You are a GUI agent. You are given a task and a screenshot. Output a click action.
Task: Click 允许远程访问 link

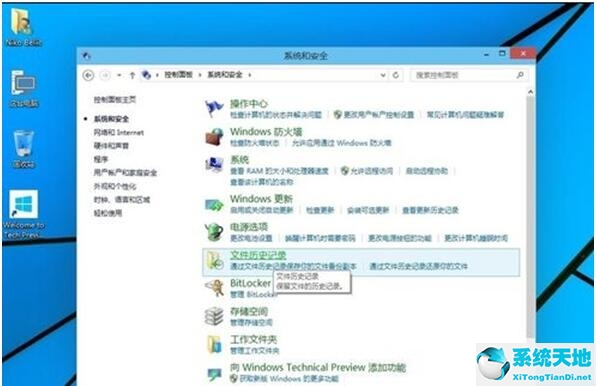[372, 171]
